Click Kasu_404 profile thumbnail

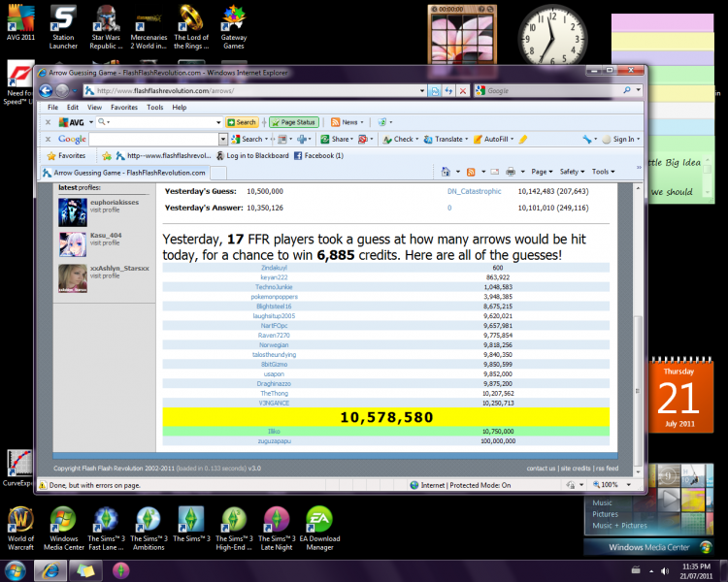point(73,244)
